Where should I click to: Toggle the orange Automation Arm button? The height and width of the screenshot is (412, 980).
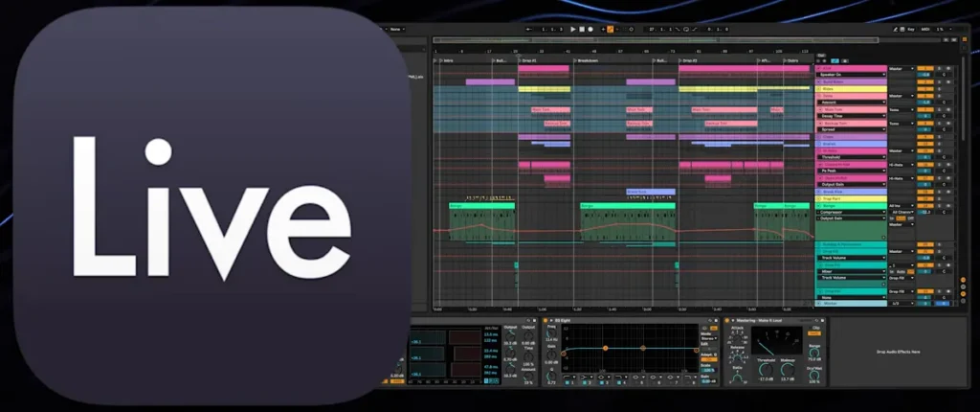[x=610, y=30]
